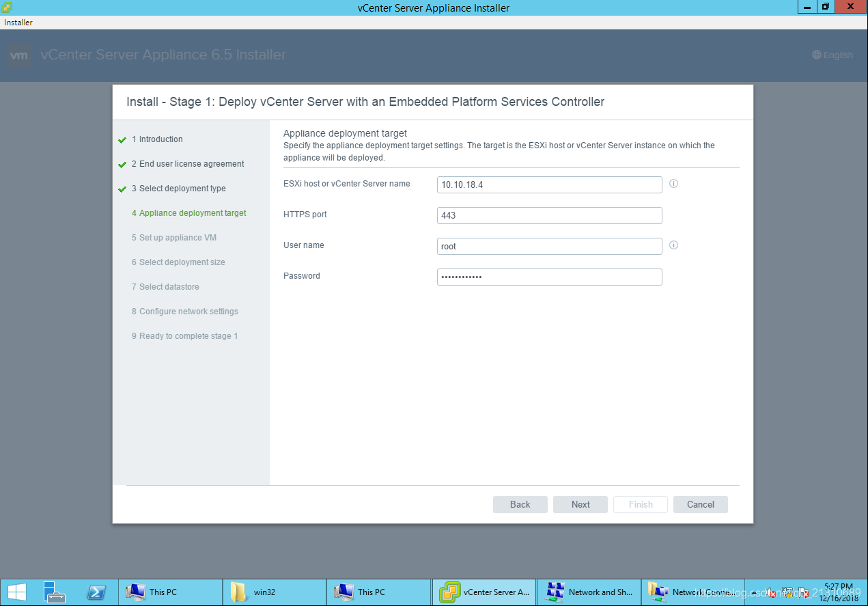Open the English language selector

coord(832,55)
